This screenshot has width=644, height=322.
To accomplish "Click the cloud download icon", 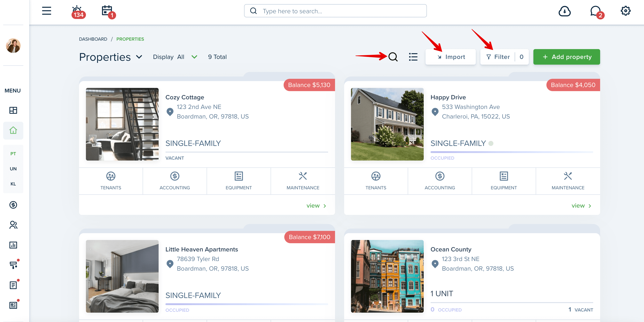I will [x=564, y=11].
